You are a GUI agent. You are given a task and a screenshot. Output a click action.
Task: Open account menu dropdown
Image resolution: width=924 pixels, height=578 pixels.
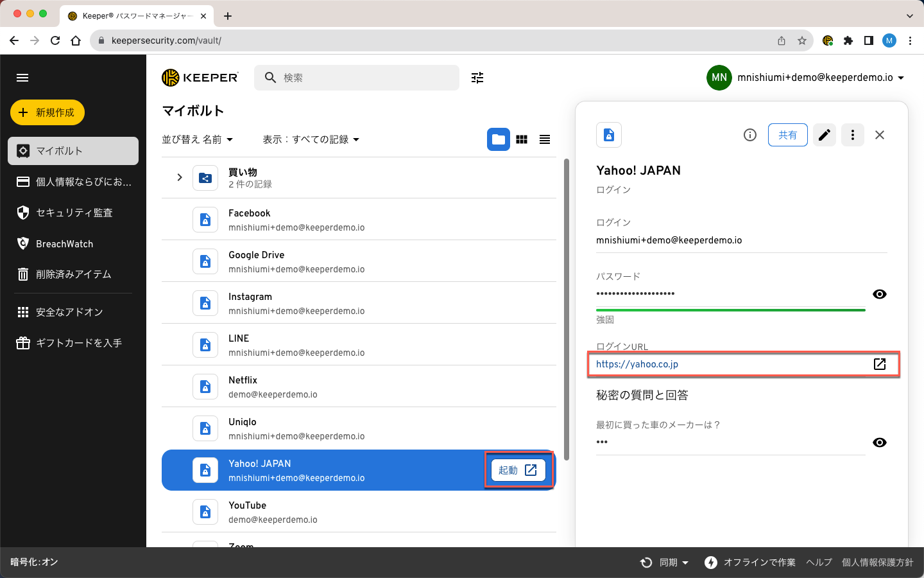[x=901, y=78]
